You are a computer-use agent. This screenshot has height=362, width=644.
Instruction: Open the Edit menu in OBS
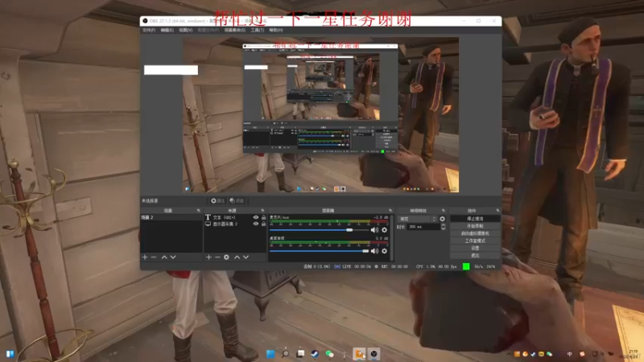pyautogui.click(x=167, y=31)
